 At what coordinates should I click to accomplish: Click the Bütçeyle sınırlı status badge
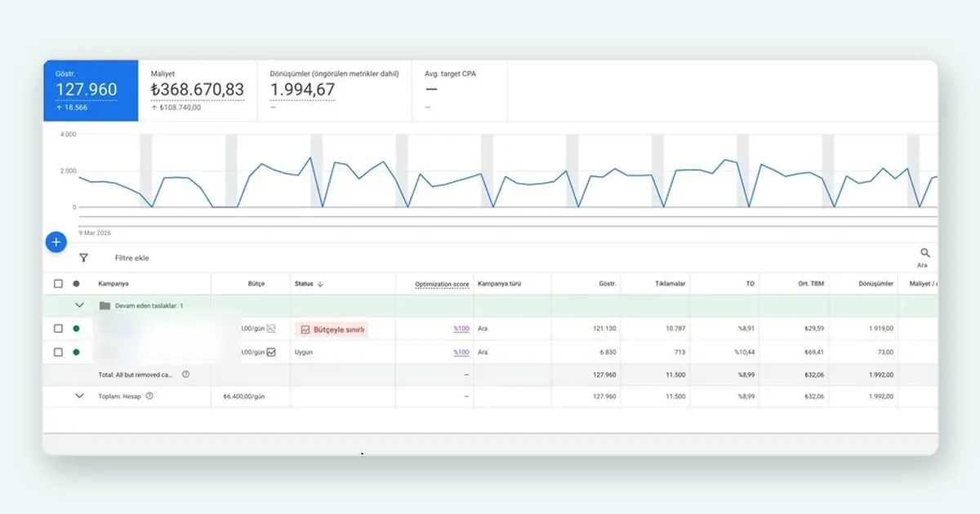click(332, 330)
